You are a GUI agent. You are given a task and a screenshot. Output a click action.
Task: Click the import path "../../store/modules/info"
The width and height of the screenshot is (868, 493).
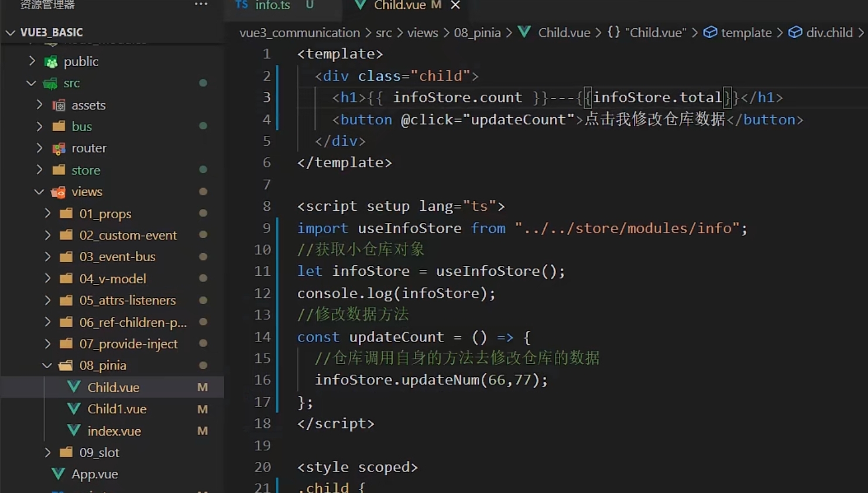(627, 228)
